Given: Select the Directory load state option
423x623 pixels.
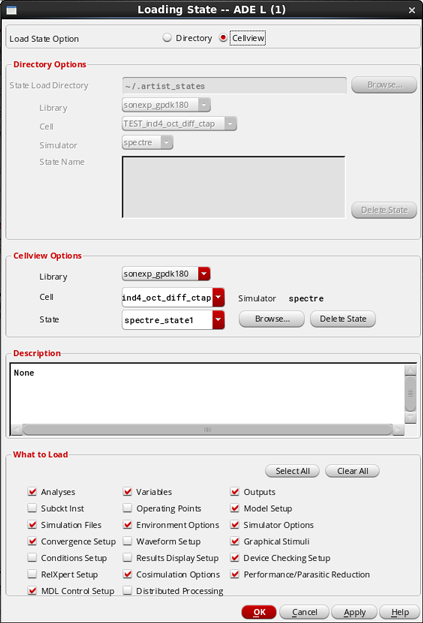Looking at the screenshot, I should click(x=167, y=38).
